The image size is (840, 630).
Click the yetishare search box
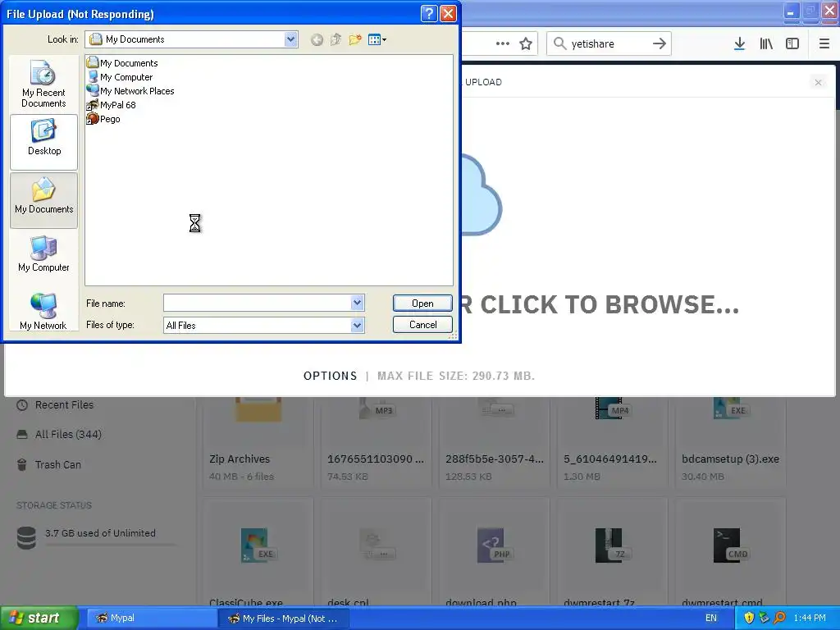pos(608,44)
